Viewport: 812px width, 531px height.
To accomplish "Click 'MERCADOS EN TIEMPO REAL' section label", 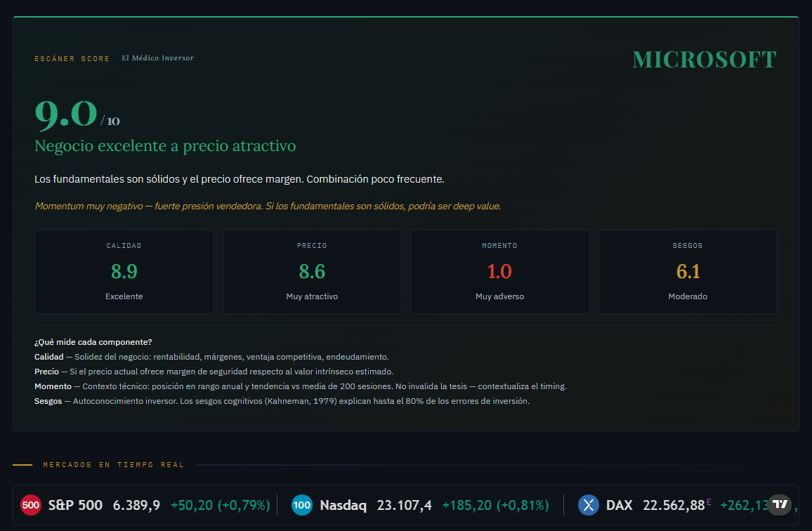I will tap(114, 465).
